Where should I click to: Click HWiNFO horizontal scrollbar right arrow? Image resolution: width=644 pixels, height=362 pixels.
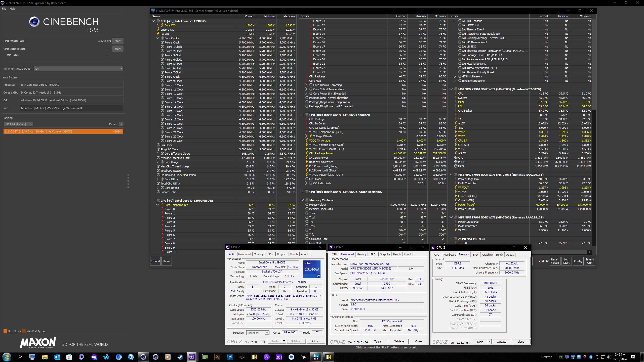[x=589, y=252]
